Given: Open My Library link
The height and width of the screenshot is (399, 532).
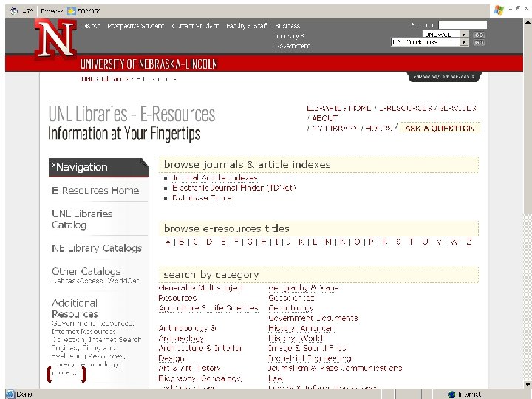Looking at the screenshot, I should pyautogui.click(x=334, y=129).
